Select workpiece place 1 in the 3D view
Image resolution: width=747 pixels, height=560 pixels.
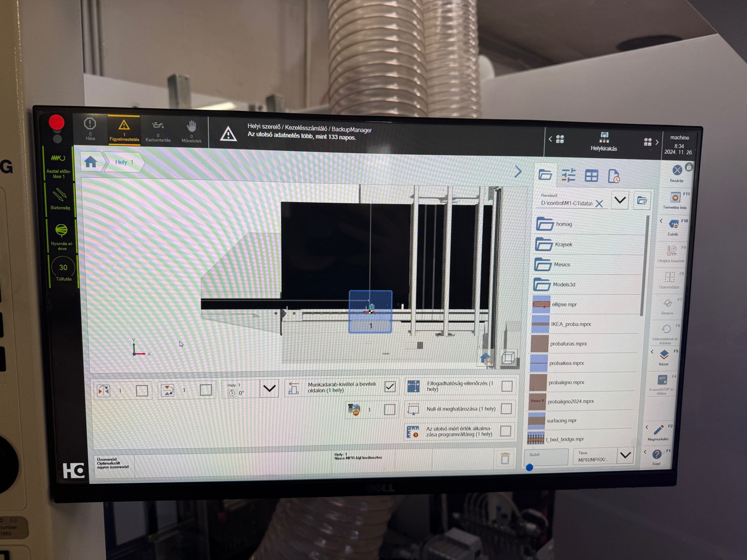click(x=371, y=312)
